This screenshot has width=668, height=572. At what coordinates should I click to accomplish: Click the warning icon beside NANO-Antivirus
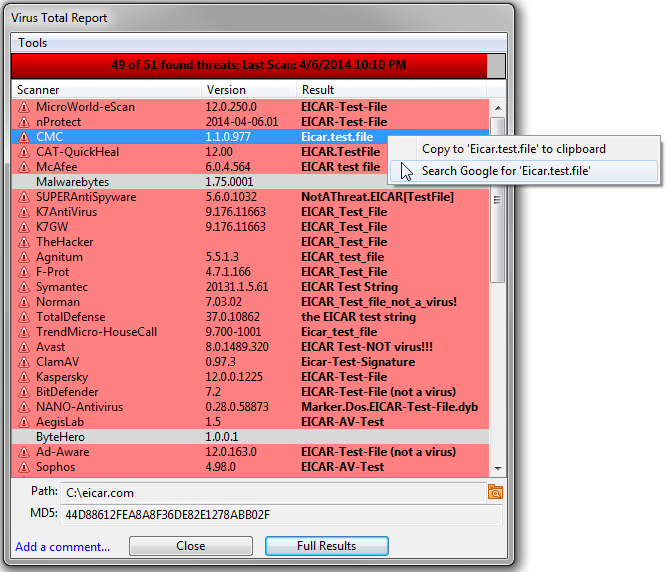tap(24, 407)
